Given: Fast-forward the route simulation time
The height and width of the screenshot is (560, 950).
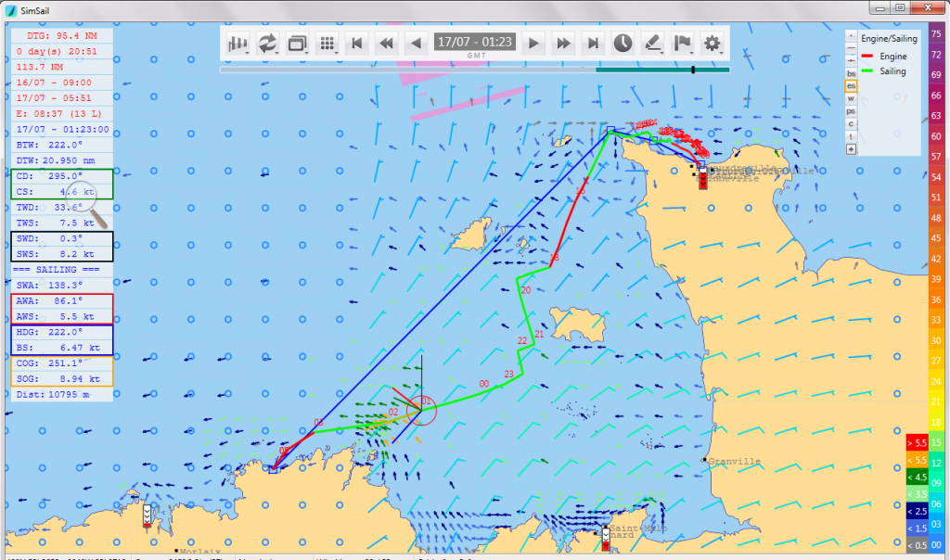Looking at the screenshot, I should (563, 43).
